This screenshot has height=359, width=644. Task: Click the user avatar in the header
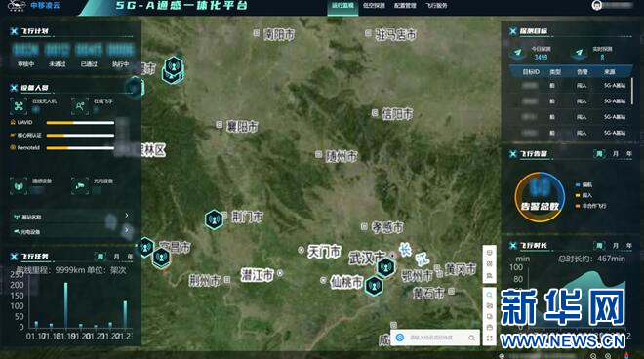(597, 5)
